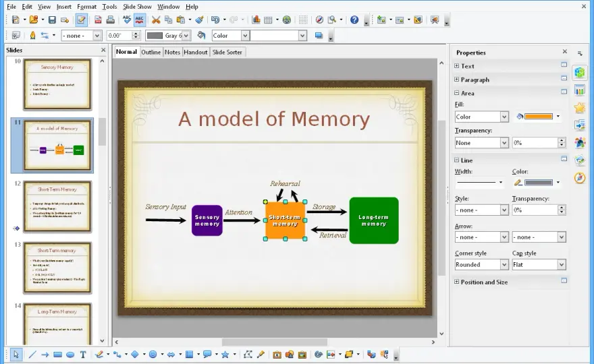Open the Gallery star sidebar icon
Viewport: 594px width, 364px height.
tap(580, 108)
